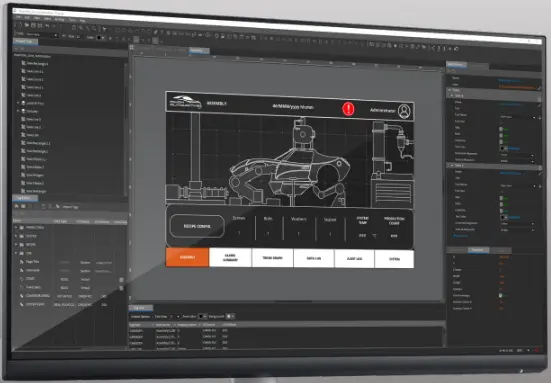The height and width of the screenshot is (383, 551).
Task: Select the ellipse shape tool in the toolbar
Action: 124,31
